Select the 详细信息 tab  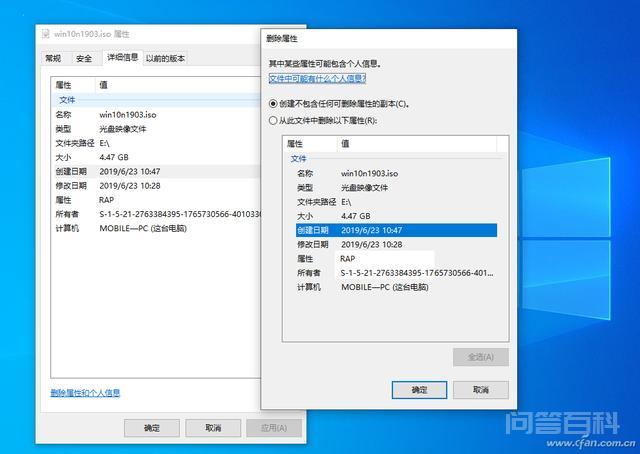[x=122, y=58]
